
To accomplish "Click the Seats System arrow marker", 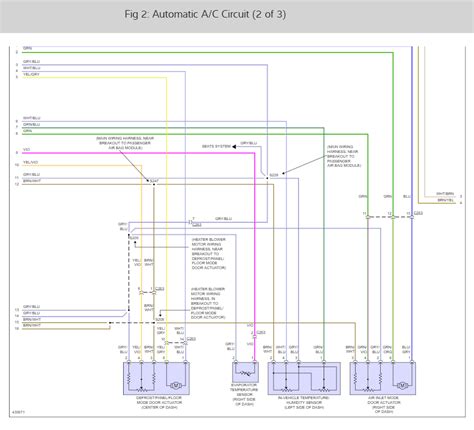I will click(234, 146).
